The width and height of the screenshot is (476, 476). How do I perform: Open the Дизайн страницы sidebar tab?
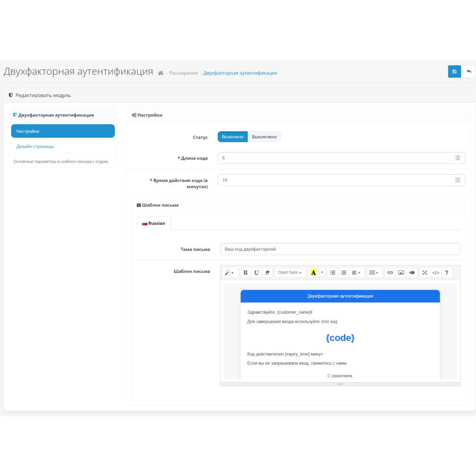point(63,147)
